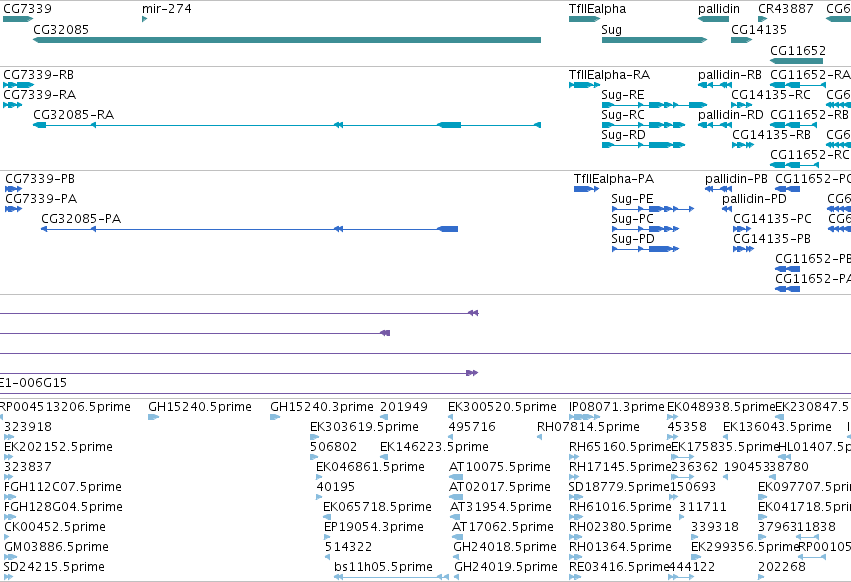This screenshot has height=582, width=851.
Task: Select the EK202152.5prime label
Action: pos(58,447)
